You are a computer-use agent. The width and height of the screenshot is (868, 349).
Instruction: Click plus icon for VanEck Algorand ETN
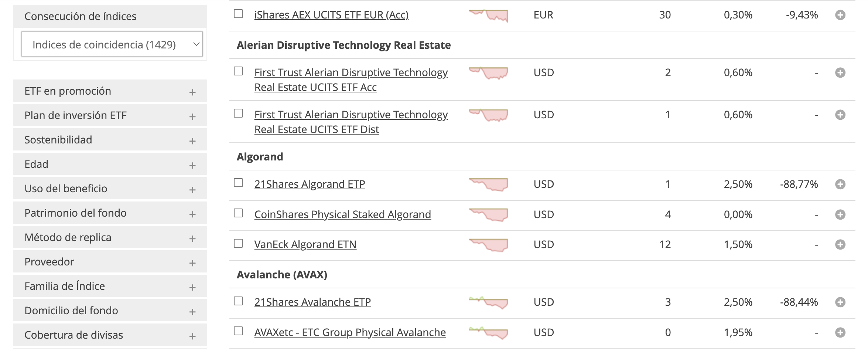[840, 245]
